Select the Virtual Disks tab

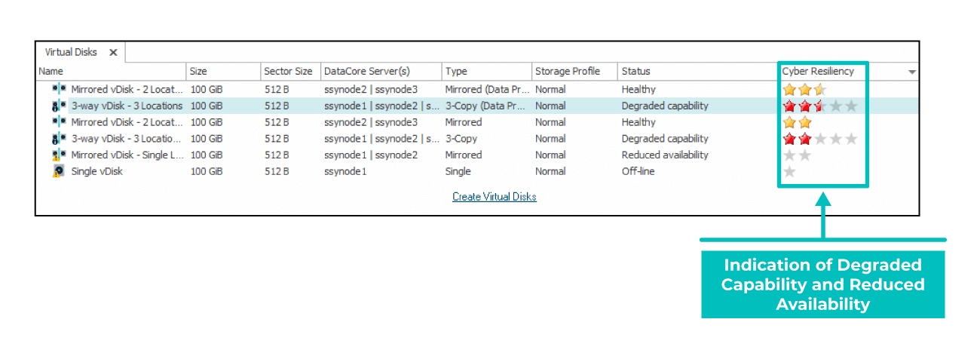71,52
